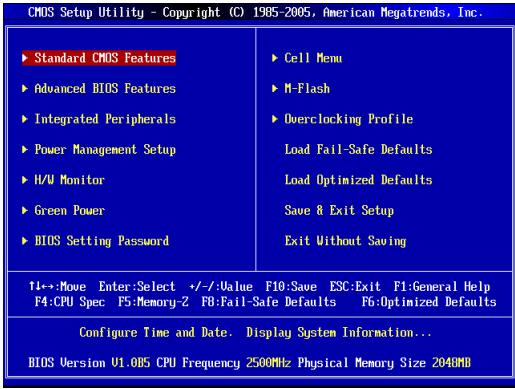The height and width of the screenshot is (389, 515).
Task: Click the Enter:Select hint
Action: (137, 287)
